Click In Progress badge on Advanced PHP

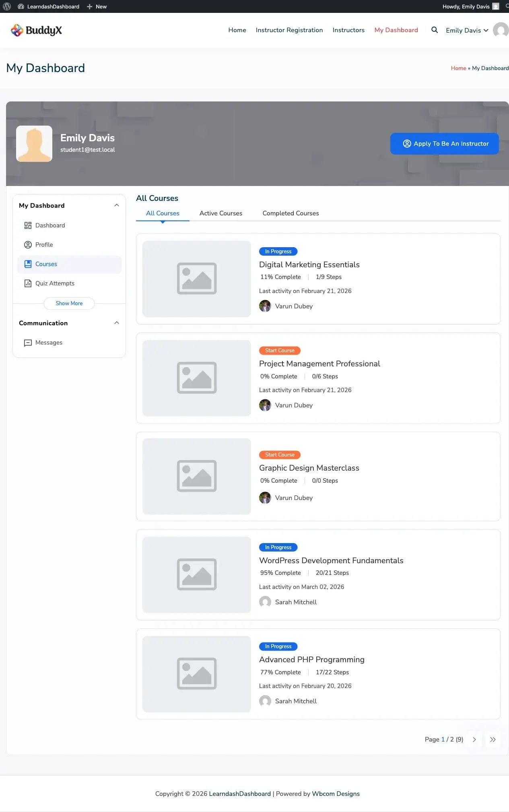[278, 646]
